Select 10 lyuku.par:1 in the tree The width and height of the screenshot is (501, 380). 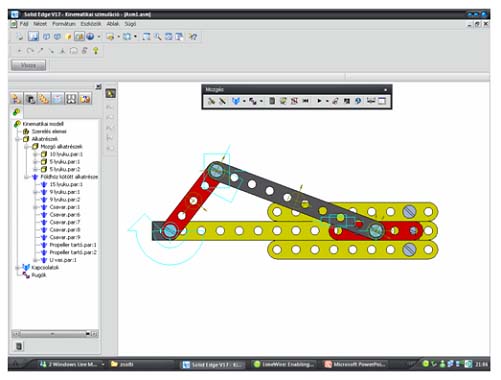tap(66, 154)
